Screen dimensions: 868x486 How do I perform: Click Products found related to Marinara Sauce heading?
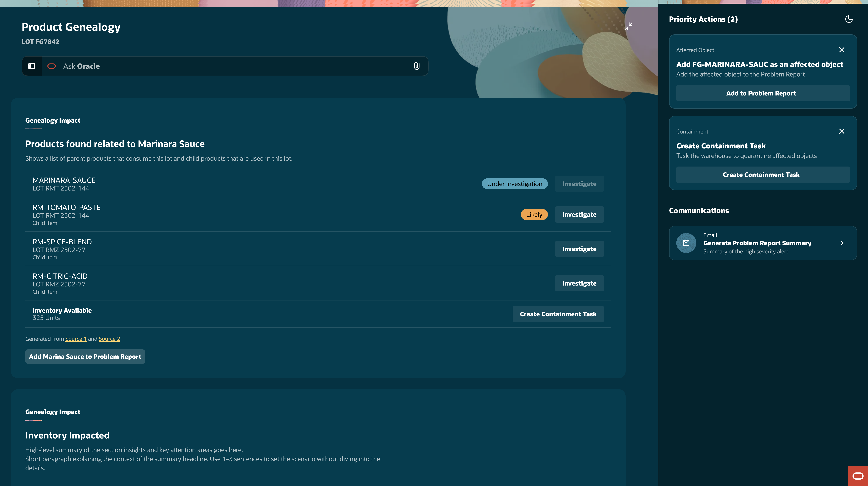(x=115, y=144)
